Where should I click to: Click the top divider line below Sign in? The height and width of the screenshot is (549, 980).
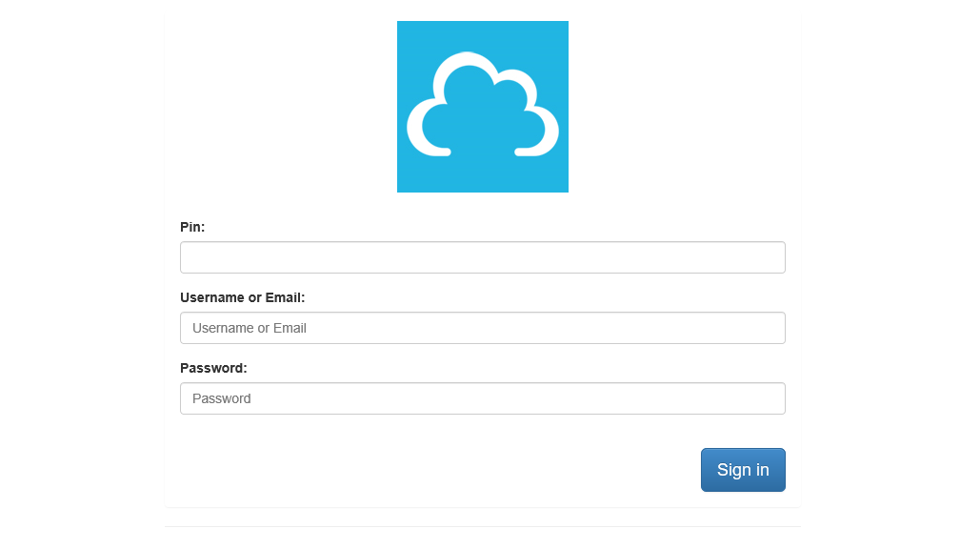pos(482,507)
